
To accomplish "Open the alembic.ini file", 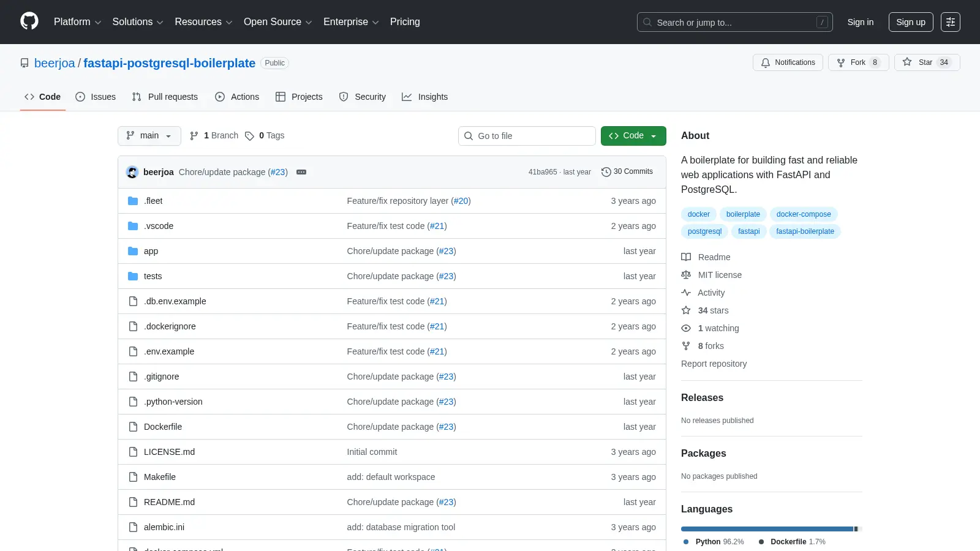I will (164, 527).
